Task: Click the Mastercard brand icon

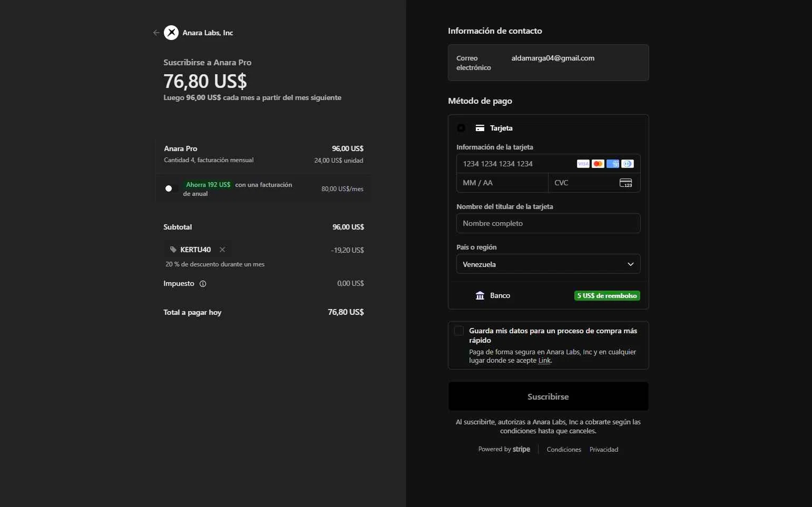Action: click(x=598, y=164)
